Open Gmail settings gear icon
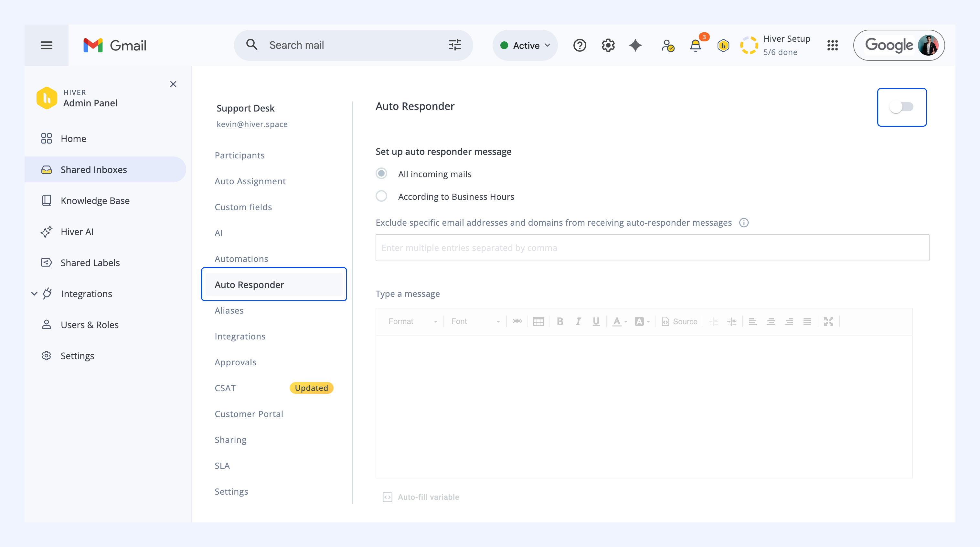The image size is (980, 547). pyautogui.click(x=608, y=45)
